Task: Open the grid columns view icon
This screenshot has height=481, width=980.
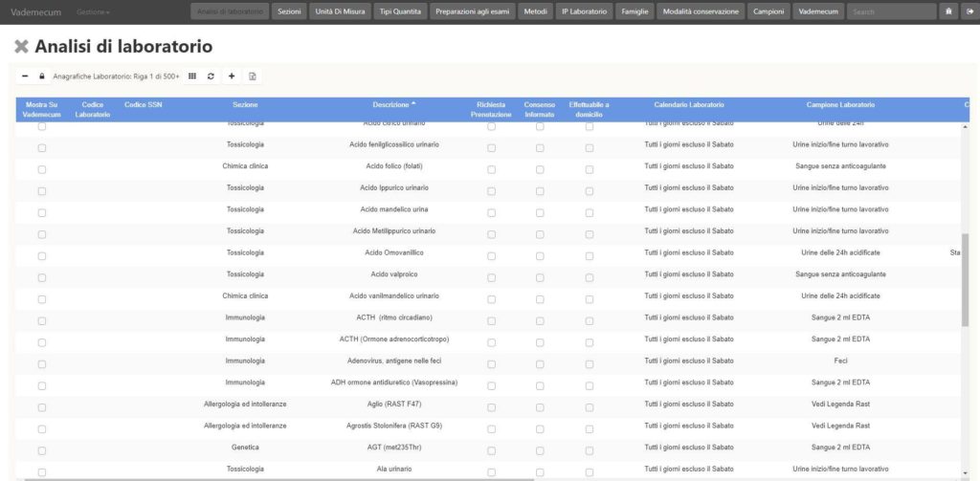Action: coord(192,76)
